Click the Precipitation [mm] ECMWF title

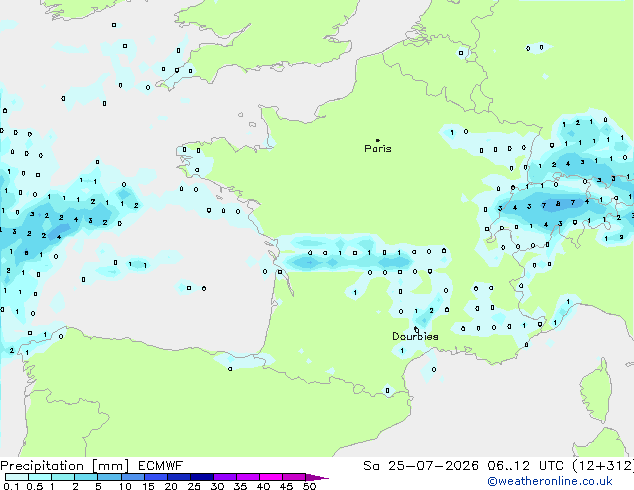[x=91, y=466]
